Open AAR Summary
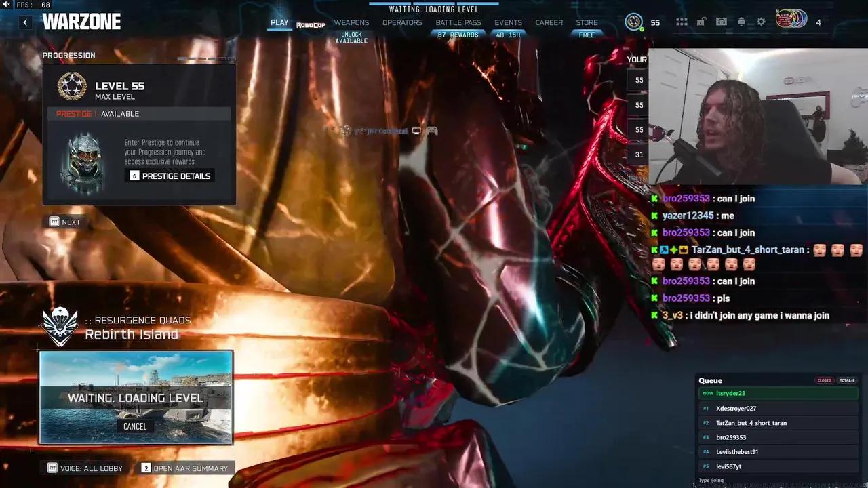The width and height of the screenshot is (868, 488). (x=184, y=468)
